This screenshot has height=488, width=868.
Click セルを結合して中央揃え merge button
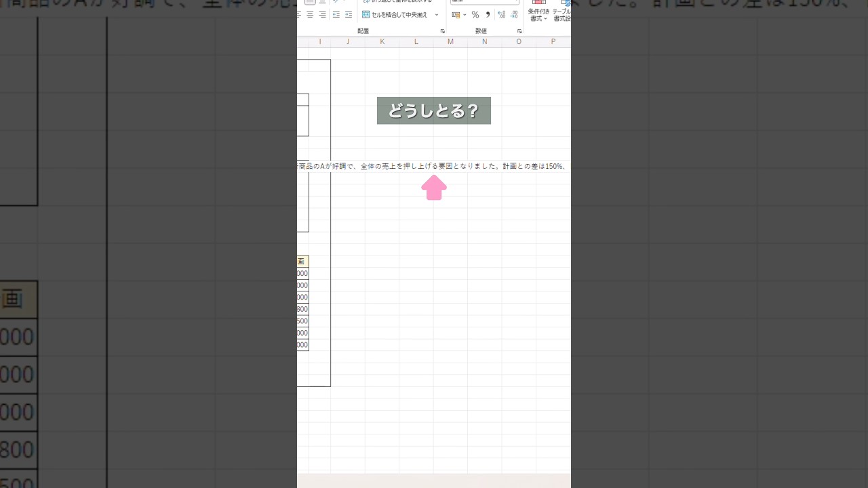point(395,14)
